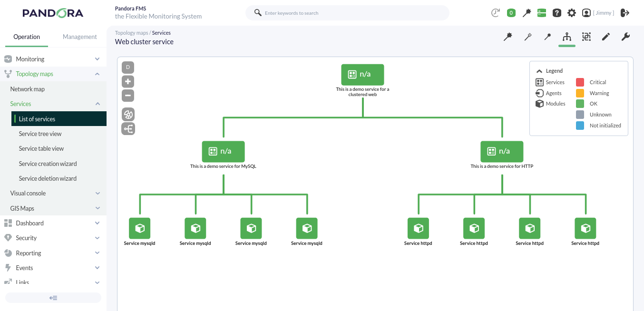
Task: Select the first Service mysqld module node
Action: click(140, 228)
